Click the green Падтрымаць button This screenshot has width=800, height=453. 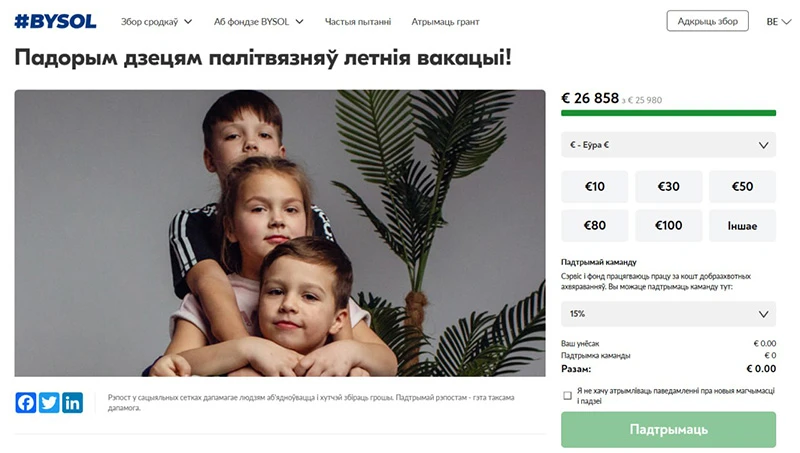click(668, 429)
